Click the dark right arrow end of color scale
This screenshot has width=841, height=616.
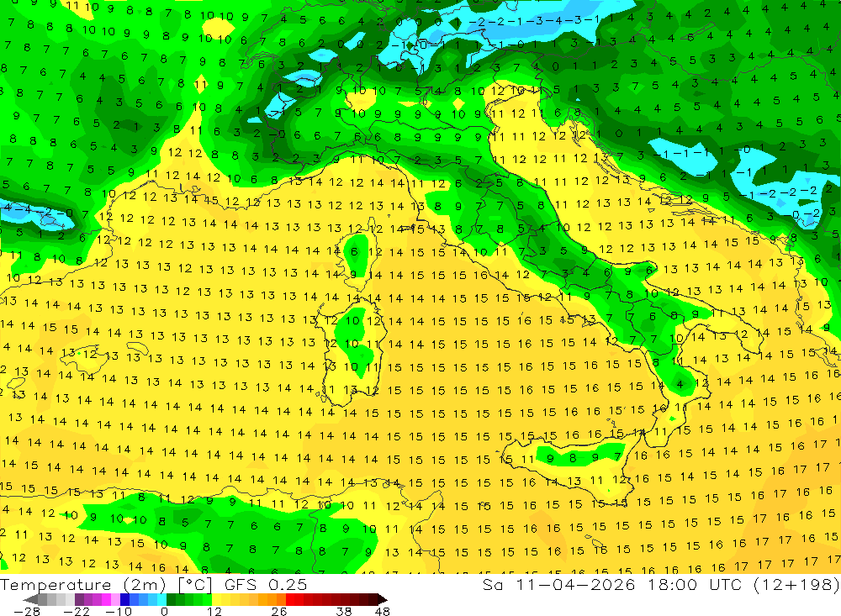pyautogui.click(x=383, y=599)
